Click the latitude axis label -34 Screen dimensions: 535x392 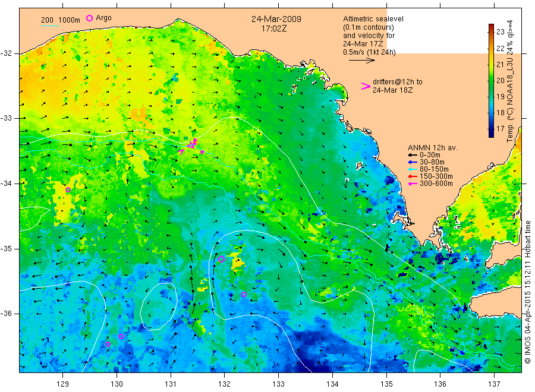(5, 184)
